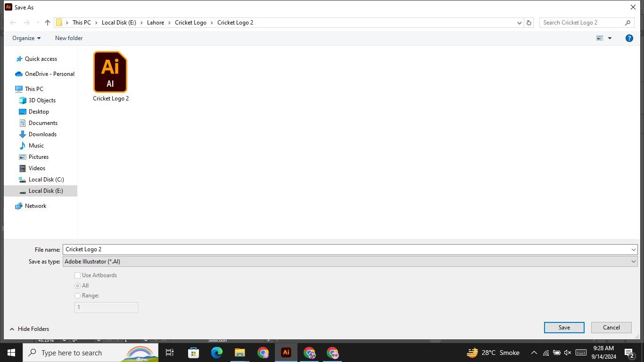644x362 pixels.
Task: Open the touch keyboard icon
Action: tap(581, 353)
